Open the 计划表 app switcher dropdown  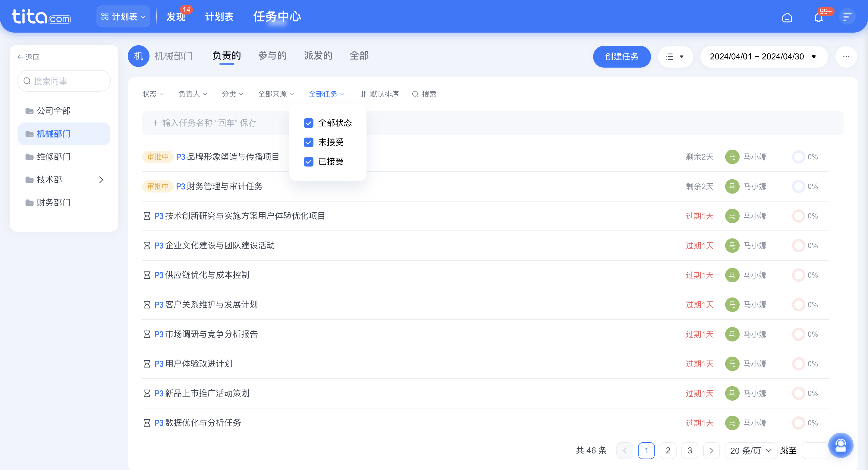(x=123, y=17)
